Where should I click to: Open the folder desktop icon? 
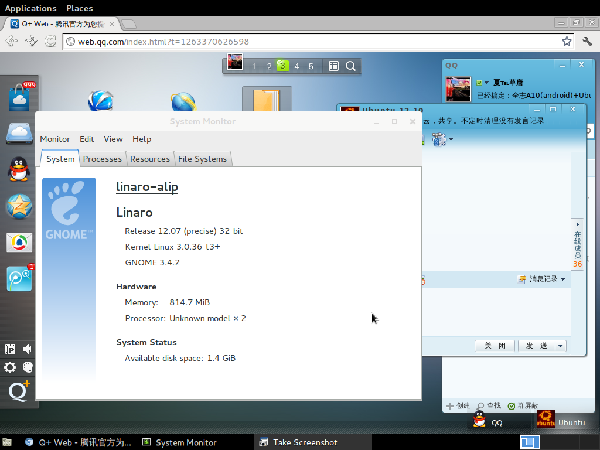tap(267, 99)
